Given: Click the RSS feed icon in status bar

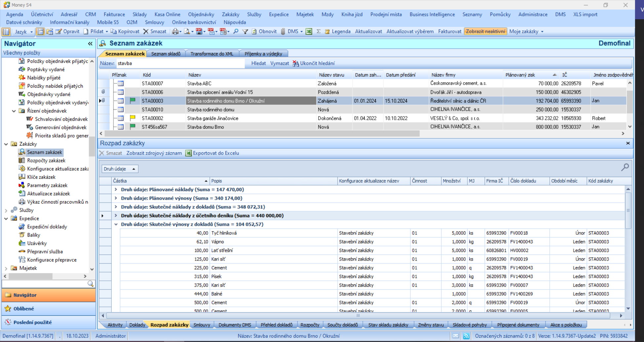Looking at the screenshot, I should (x=466, y=336).
